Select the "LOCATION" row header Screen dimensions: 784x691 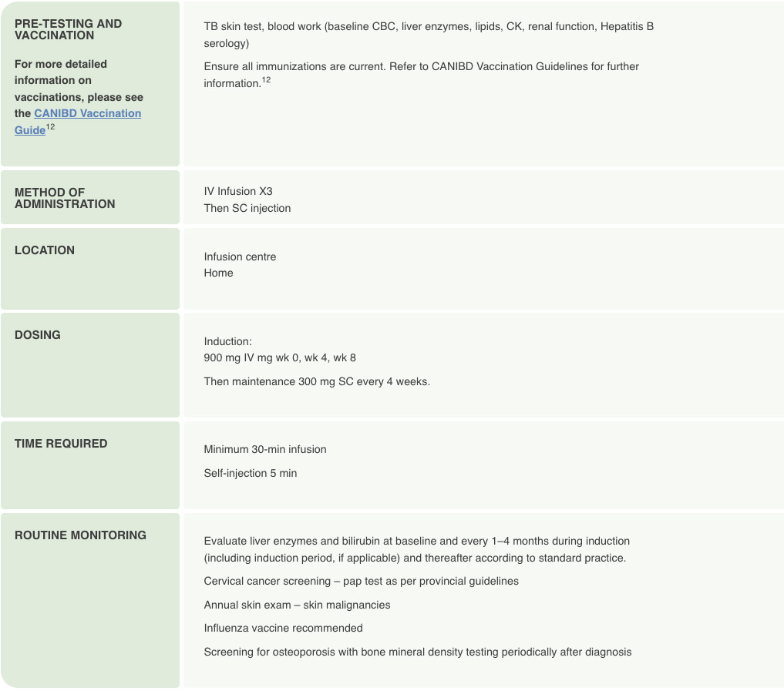tap(45, 250)
